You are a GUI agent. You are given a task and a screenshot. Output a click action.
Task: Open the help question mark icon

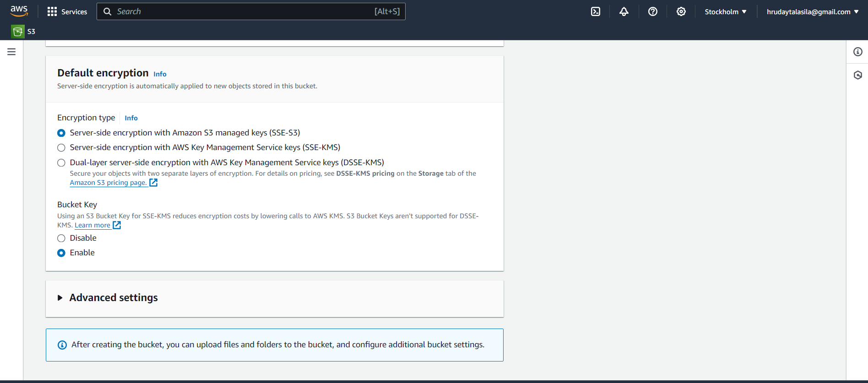pos(652,11)
